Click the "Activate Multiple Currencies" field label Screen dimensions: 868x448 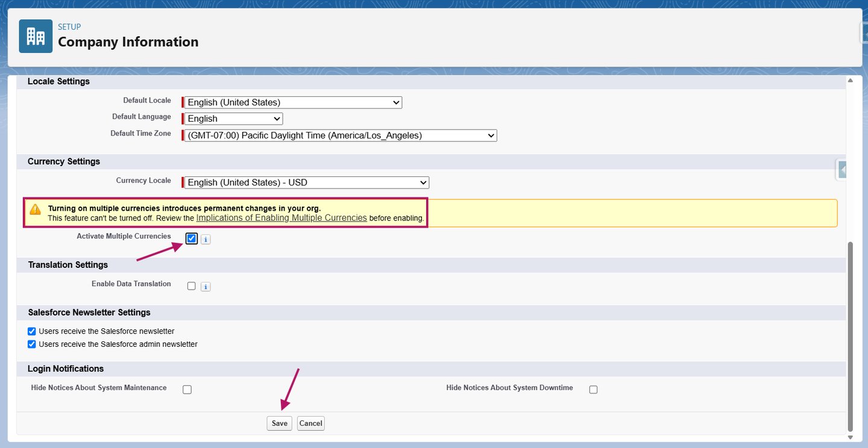point(124,236)
